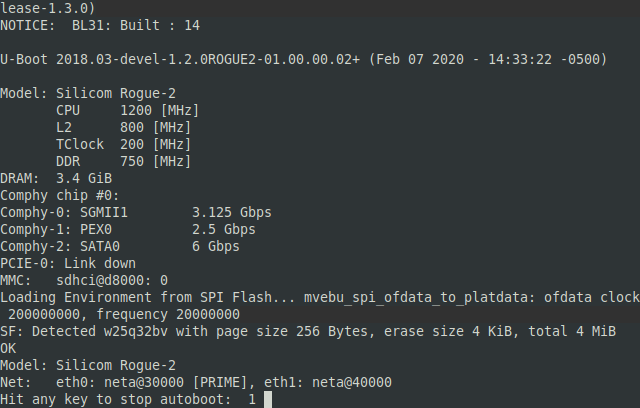Click the Comphy-0 SGMII1 3.125 Gbps line
This screenshot has height=408, width=640.
(x=135, y=212)
